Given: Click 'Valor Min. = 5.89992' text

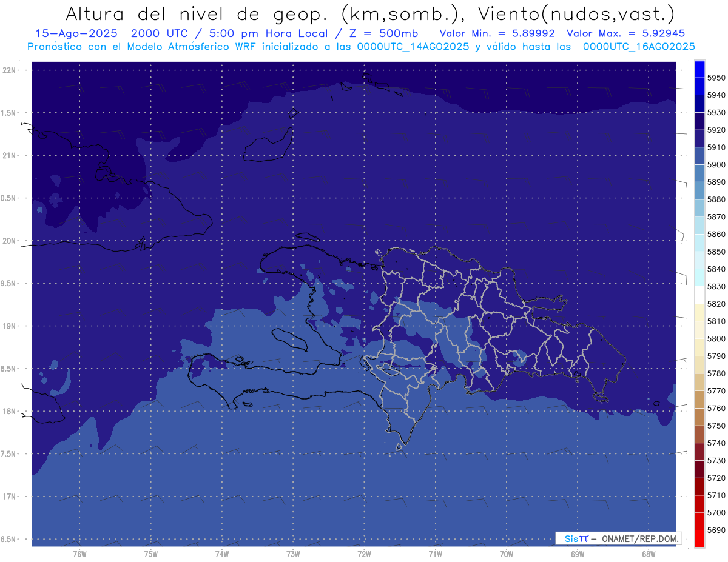Looking at the screenshot, I should (497, 34).
